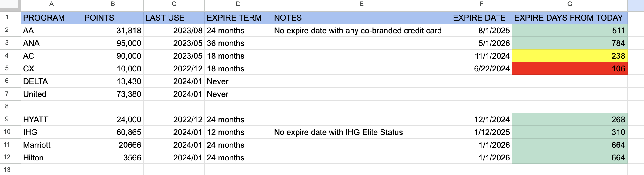Click CX expire date 6/22/2024

click(x=481, y=69)
